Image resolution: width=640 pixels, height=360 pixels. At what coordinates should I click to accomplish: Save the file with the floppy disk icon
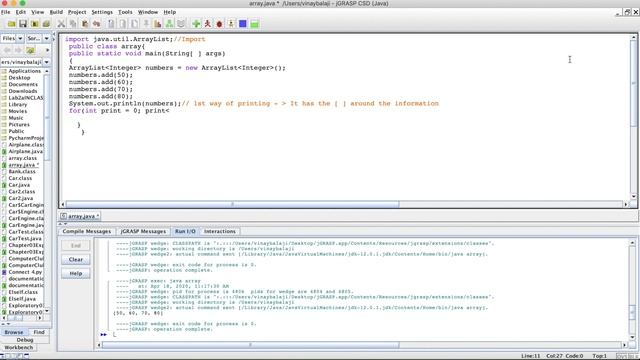23,24
